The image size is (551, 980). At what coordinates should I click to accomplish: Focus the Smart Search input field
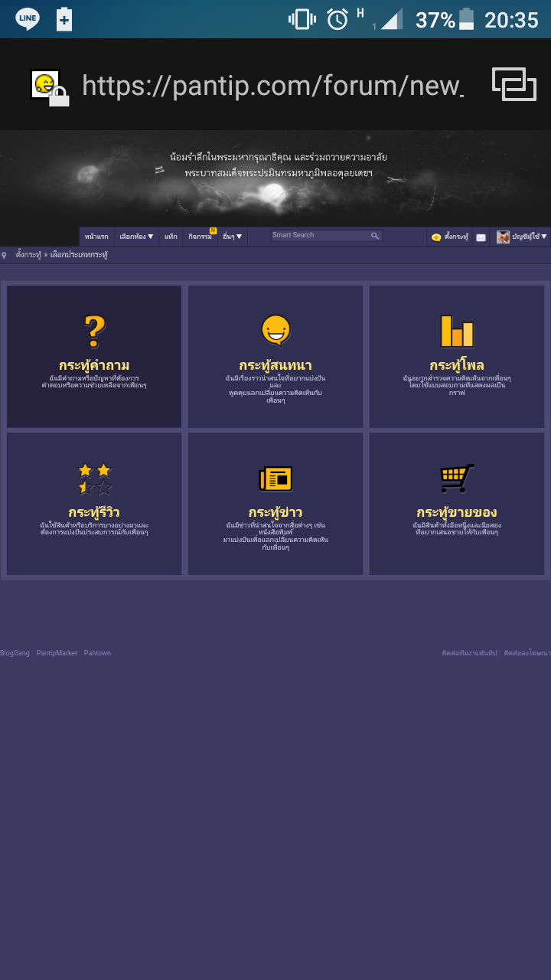point(321,236)
